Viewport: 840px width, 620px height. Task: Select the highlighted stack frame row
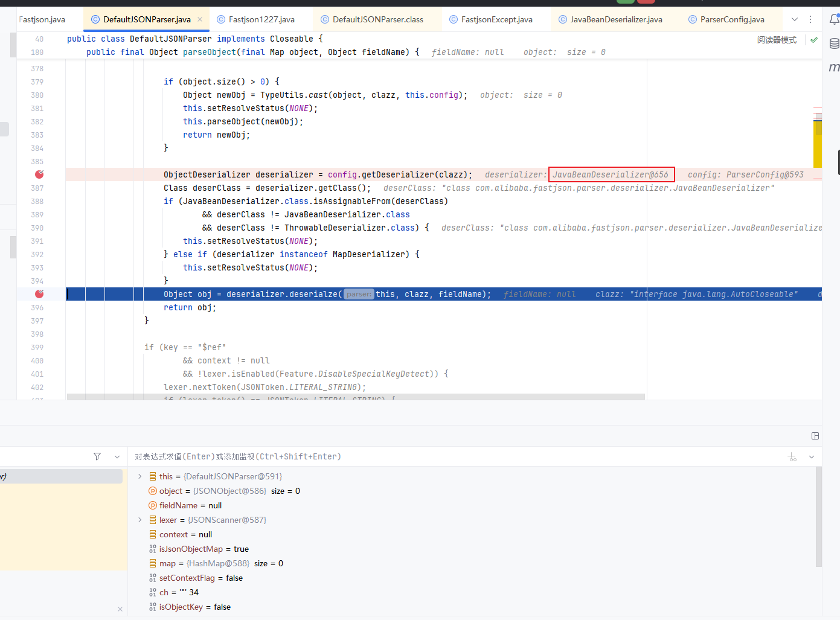(61, 476)
